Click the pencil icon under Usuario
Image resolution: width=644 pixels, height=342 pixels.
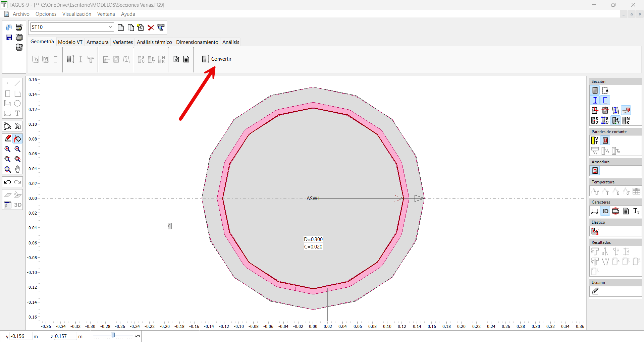[x=595, y=291]
